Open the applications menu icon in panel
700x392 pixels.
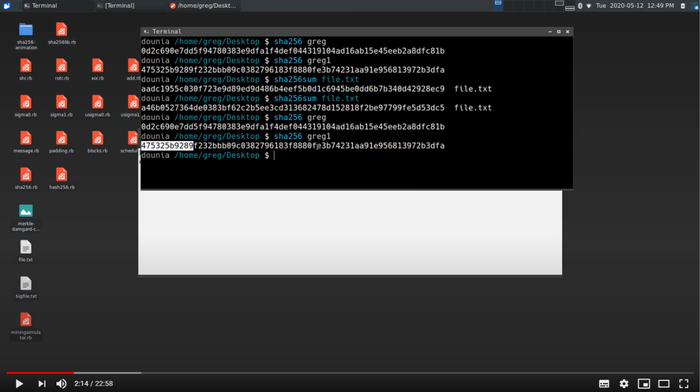(7, 6)
